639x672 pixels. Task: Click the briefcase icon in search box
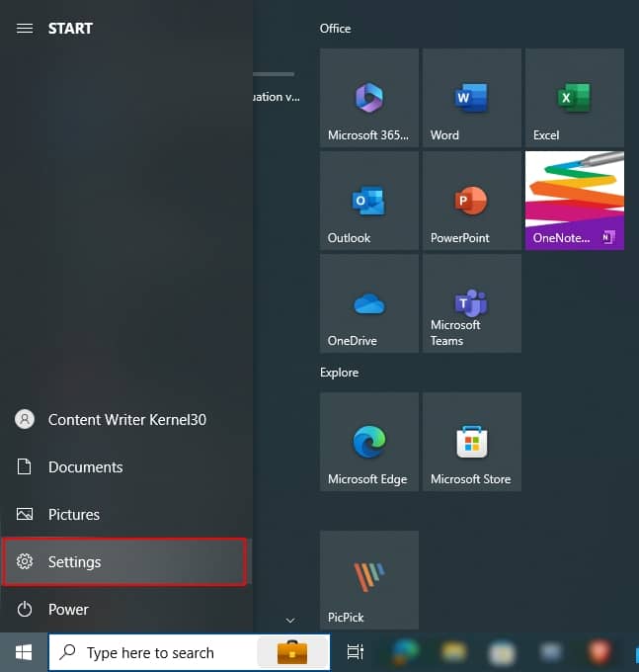pos(292,652)
